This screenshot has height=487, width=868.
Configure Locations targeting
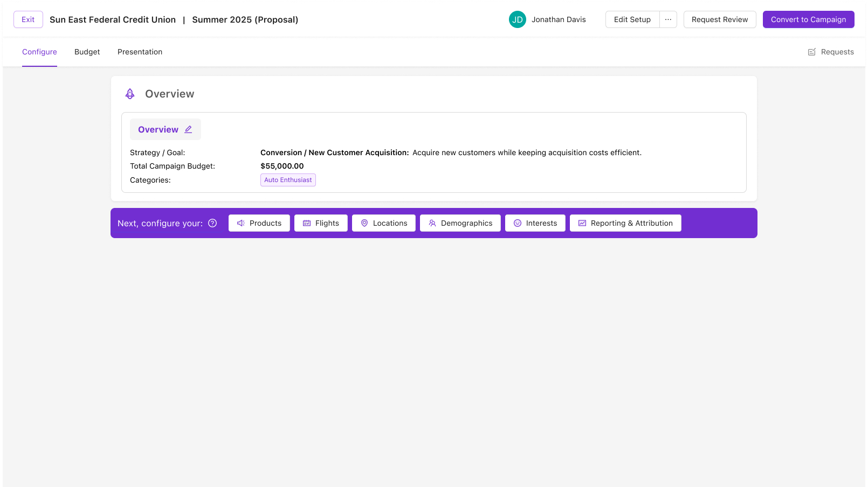point(384,223)
